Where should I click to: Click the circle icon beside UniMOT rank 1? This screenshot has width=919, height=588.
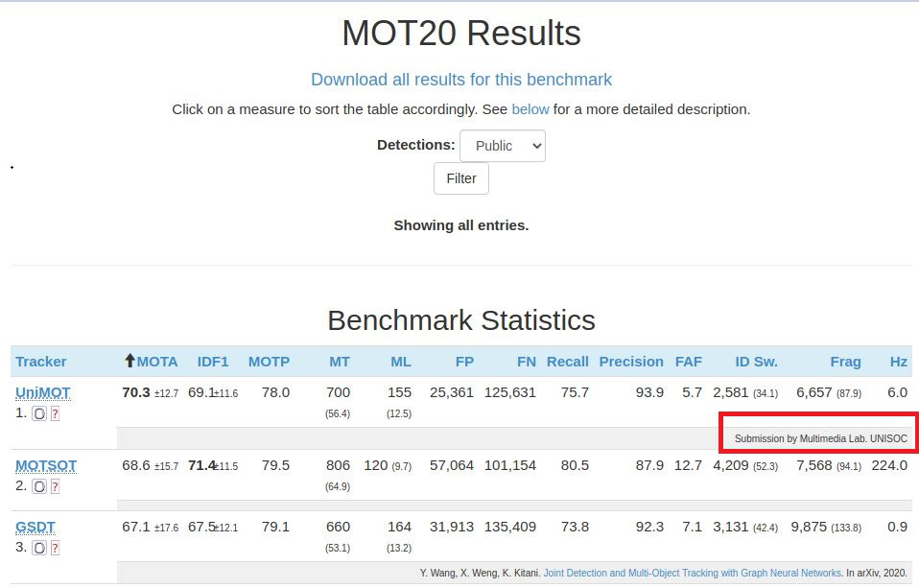[38, 413]
